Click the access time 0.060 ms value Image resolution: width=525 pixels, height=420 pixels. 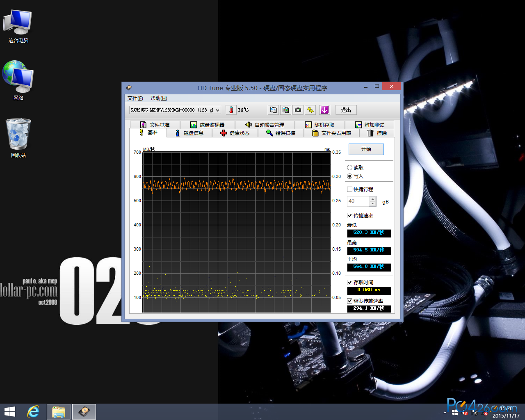click(x=369, y=290)
